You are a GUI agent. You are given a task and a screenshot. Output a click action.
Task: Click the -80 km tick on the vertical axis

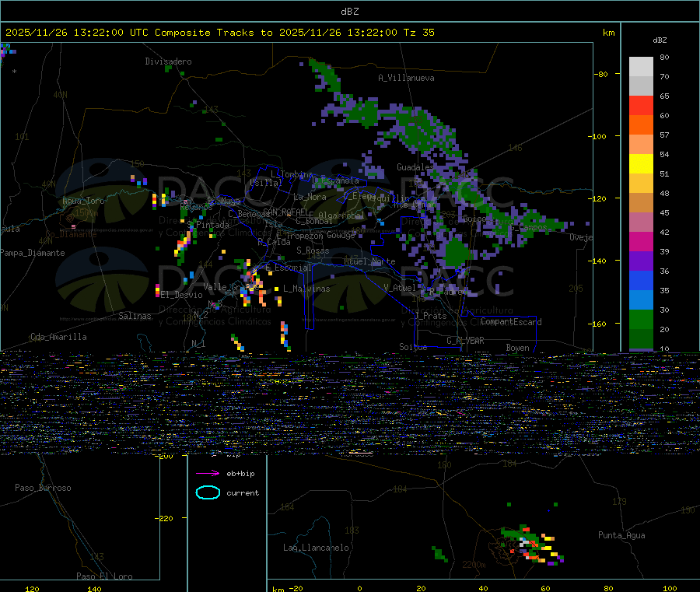click(x=601, y=74)
